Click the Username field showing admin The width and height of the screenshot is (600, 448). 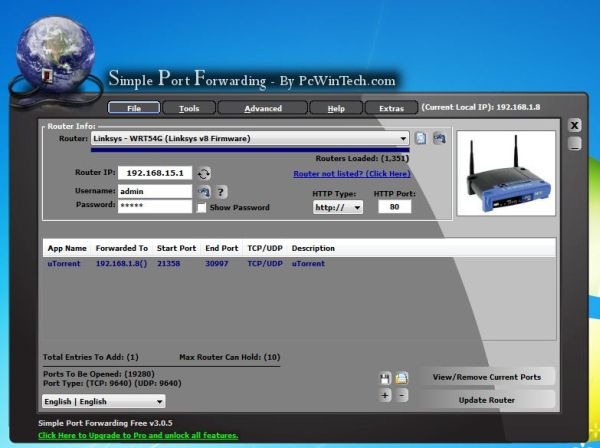coord(155,191)
